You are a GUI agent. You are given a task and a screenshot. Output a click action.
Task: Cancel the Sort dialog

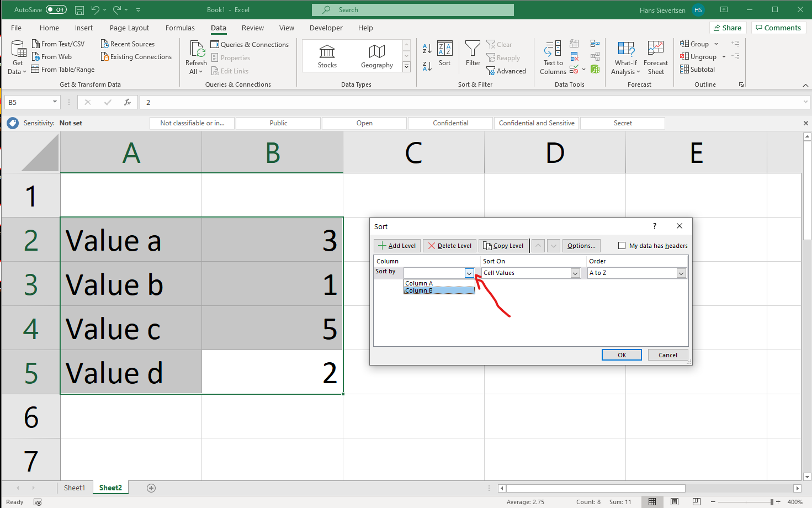668,355
